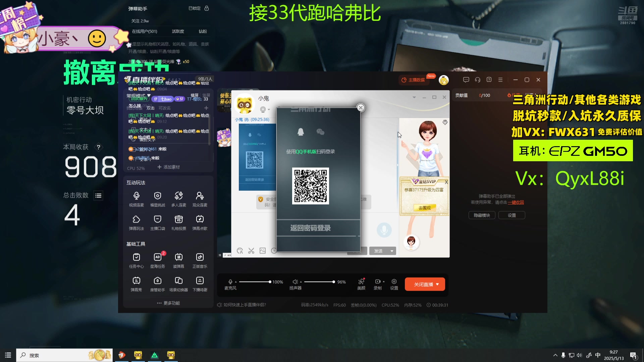Close the 金钻SVIP popup
Screen dimensions: 644x362
point(446,182)
